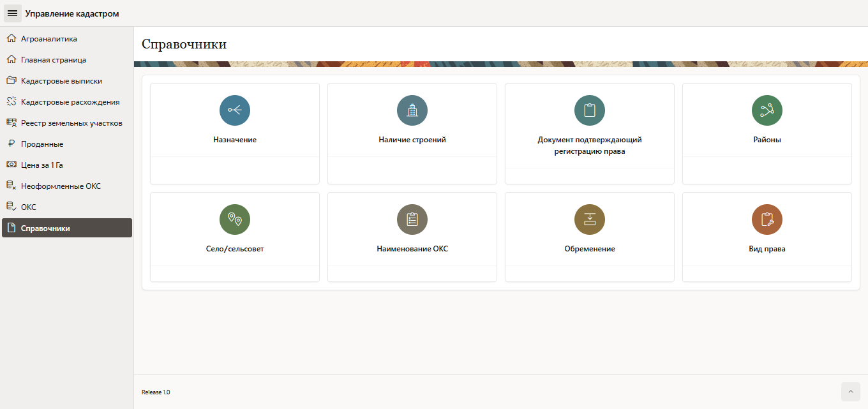Click the ОКС database icon in sidebar
The height and width of the screenshot is (409, 868).
point(11,207)
